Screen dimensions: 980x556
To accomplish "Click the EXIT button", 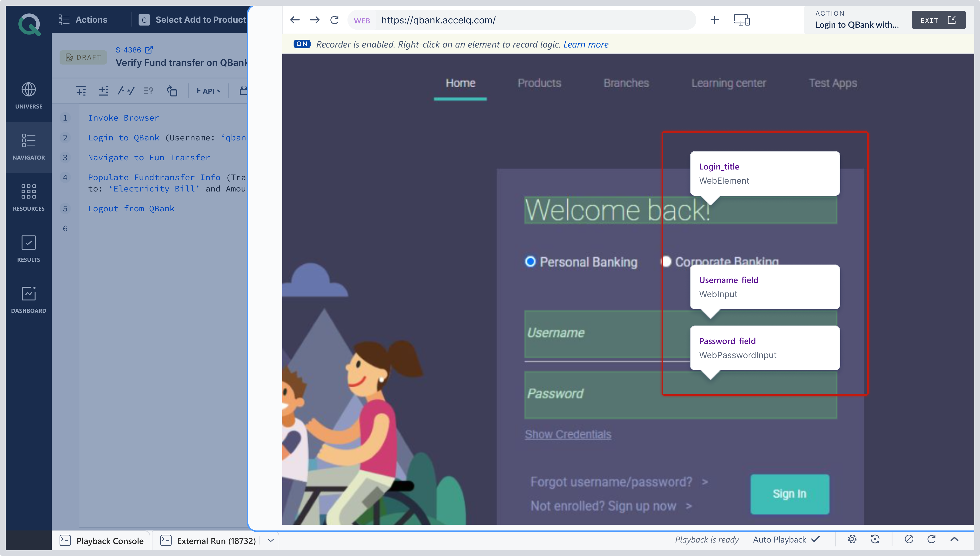I will click(938, 20).
